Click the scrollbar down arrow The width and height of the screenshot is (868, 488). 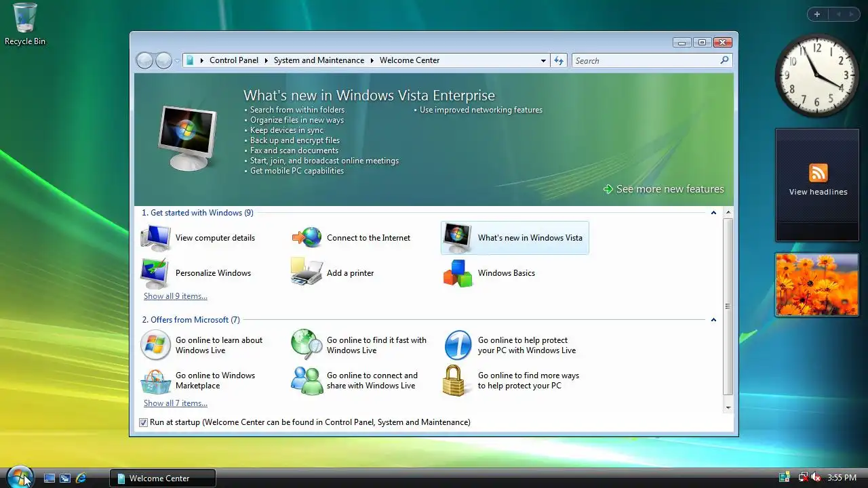tap(728, 407)
